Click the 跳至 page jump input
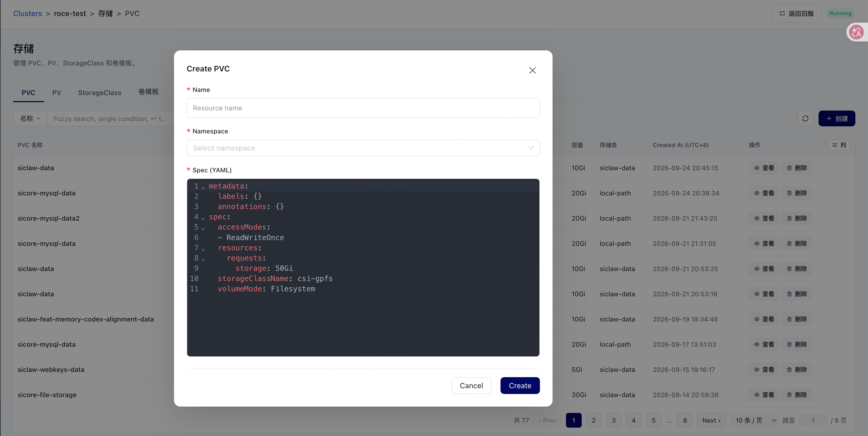This screenshot has width=868, height=436. (813, 420)
